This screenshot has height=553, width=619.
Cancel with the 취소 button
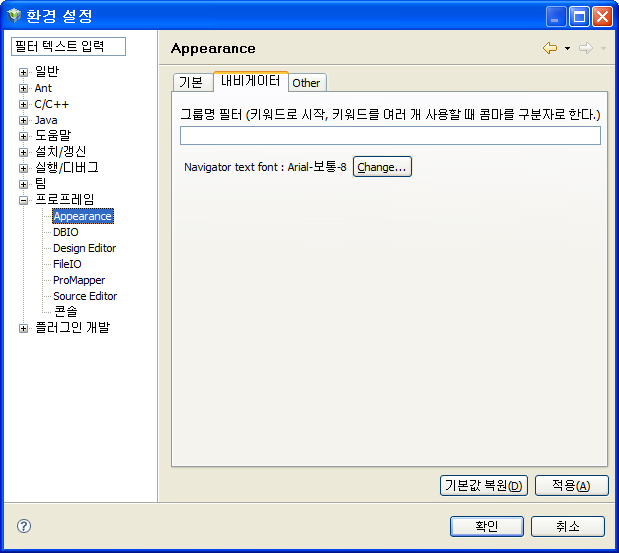[x=567, y=526]
